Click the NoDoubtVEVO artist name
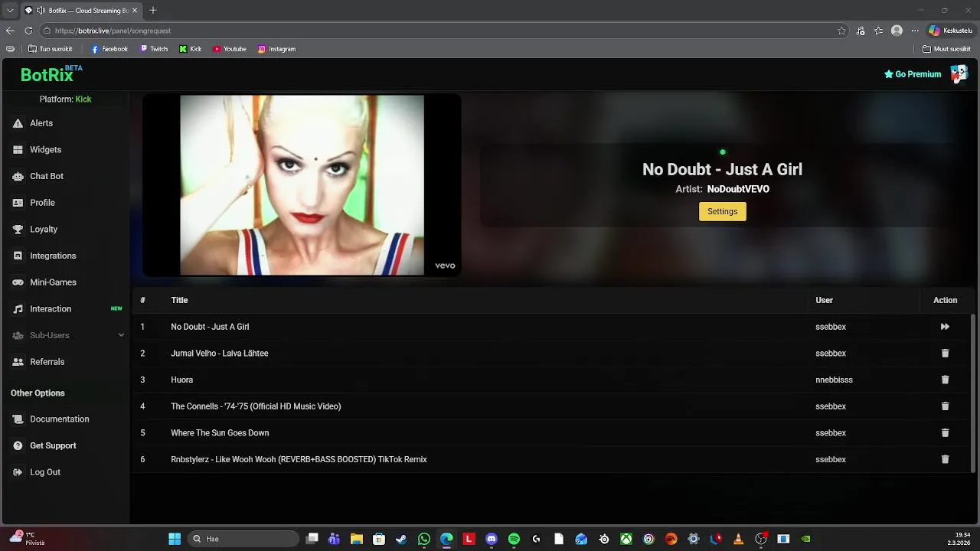Screen dimensions: 980x551 [x=738, y=189]
